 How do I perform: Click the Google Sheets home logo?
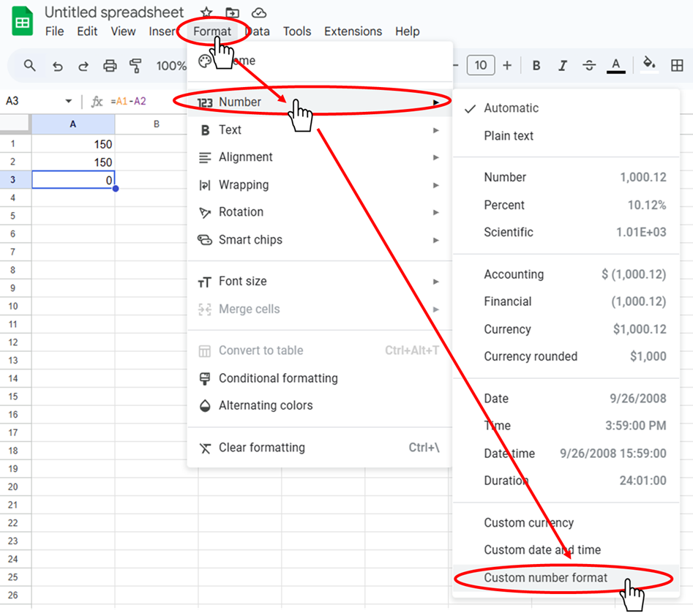coord(22,22)
